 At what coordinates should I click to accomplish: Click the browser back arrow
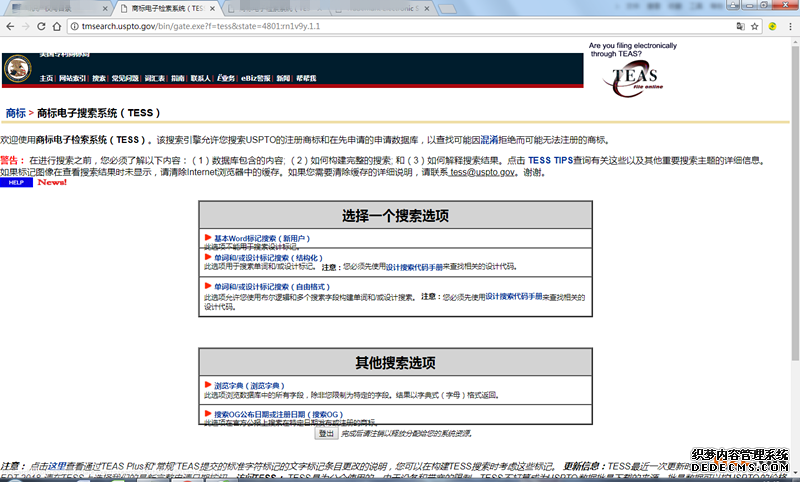(10, 26)
